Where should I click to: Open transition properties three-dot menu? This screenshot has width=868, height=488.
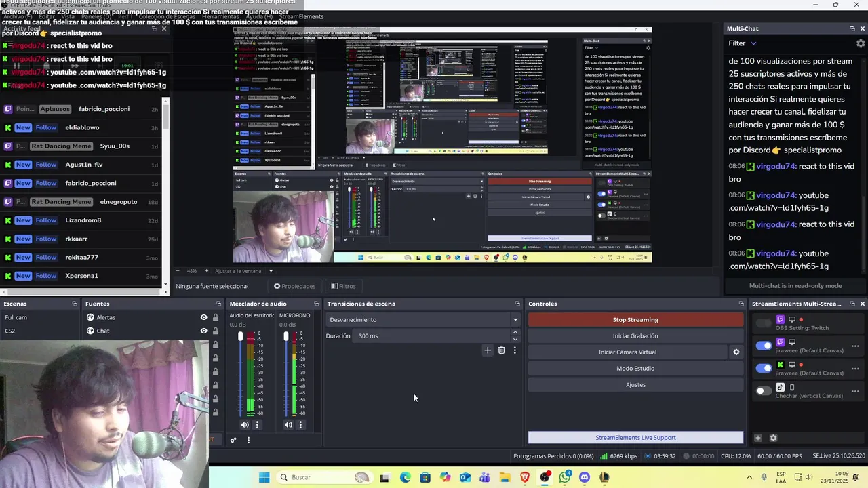515,350
